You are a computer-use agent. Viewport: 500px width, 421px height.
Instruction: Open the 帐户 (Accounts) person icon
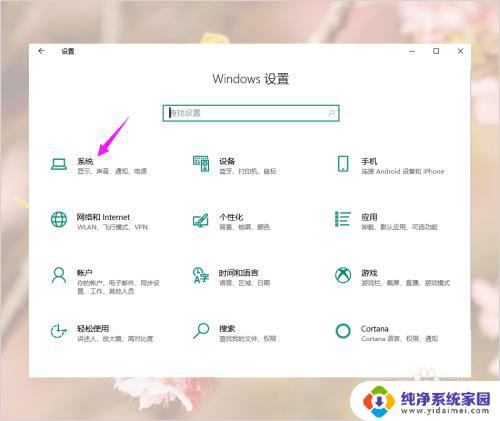point(59,276)
